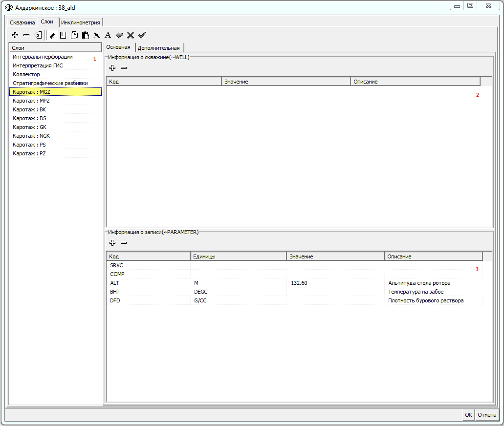Image resolution: width=504 pixels, height=426 pixels.
Task: Select the Основная sub-tab
Action: pyautogui.click(x=118, y=47)
